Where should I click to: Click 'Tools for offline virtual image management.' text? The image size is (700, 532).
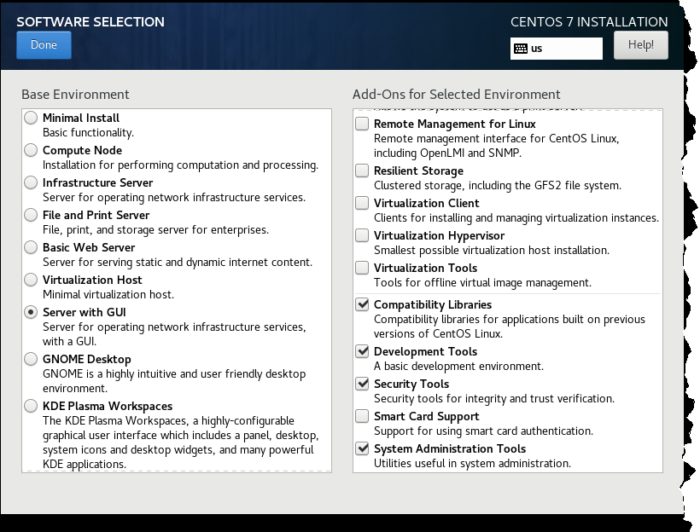coord(482,283)
